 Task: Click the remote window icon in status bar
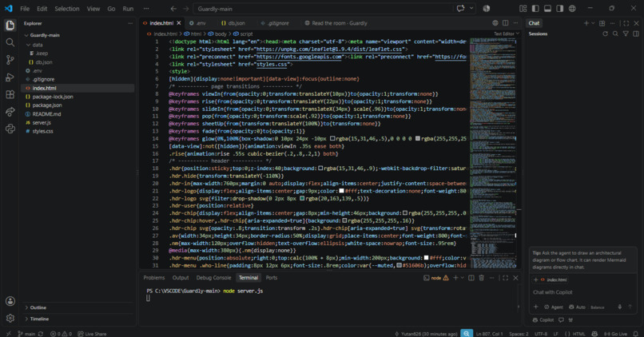[x=8, y=334]
